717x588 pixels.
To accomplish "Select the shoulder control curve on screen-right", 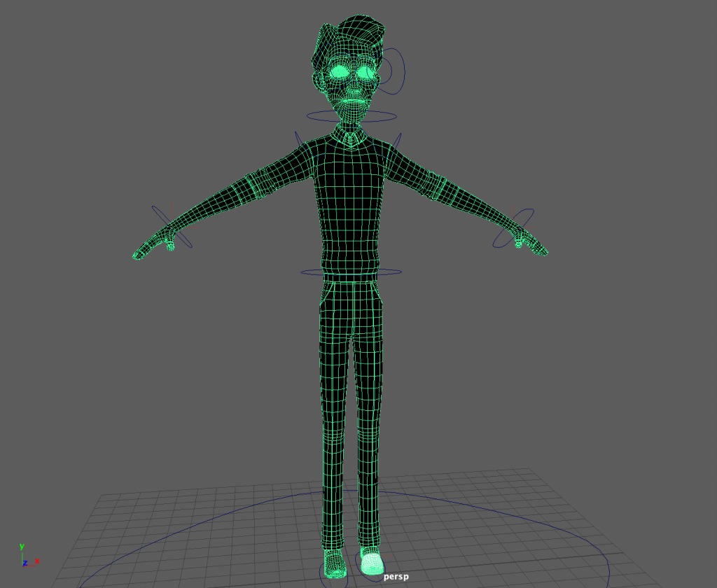I will pos(397,141).
